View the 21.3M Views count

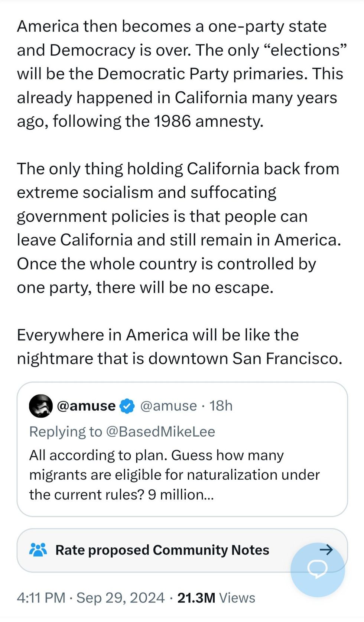216,597
